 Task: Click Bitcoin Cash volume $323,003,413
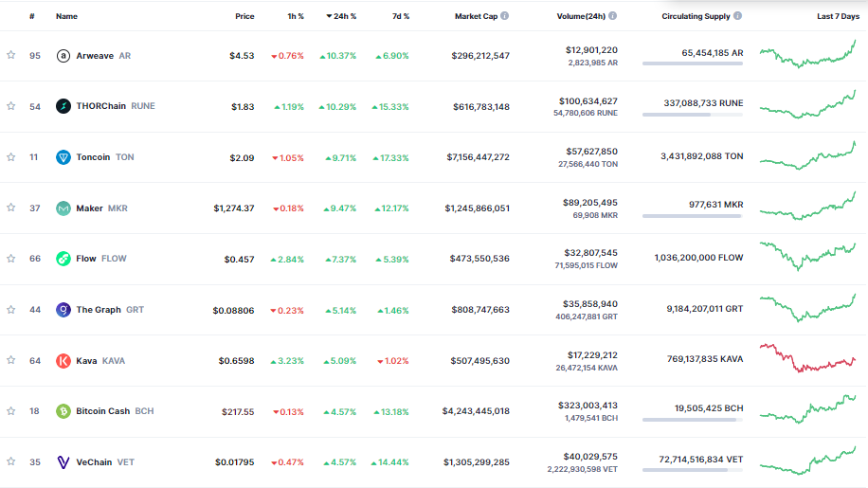tap(588, 406)
